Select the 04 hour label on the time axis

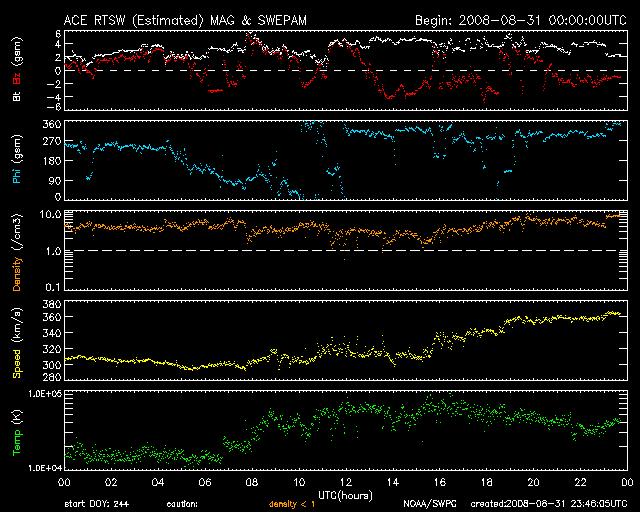158,482
